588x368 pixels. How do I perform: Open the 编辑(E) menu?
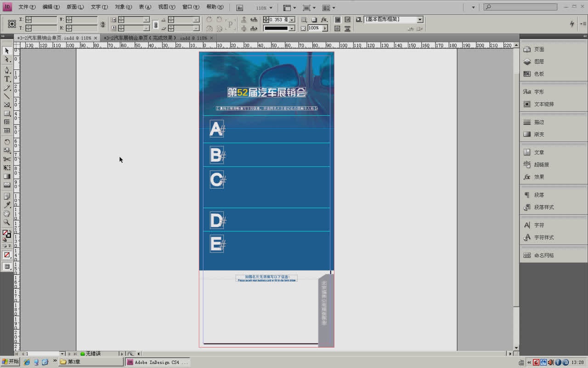tap(51, 7)
